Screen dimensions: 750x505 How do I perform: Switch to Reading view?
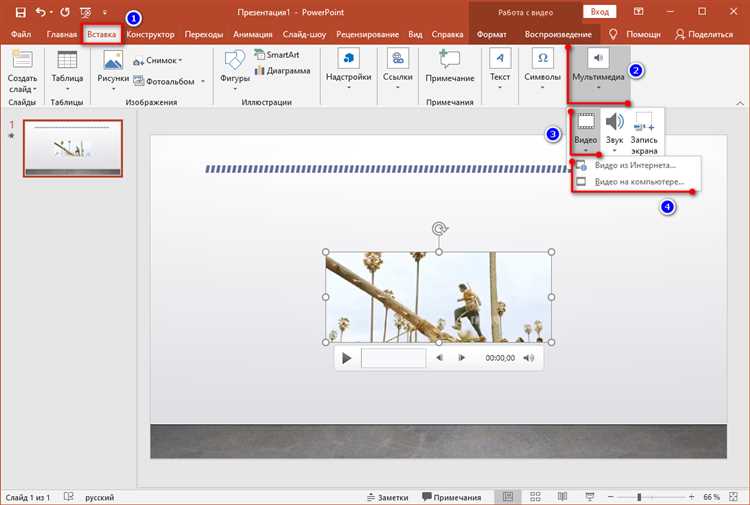coord(562,497)
